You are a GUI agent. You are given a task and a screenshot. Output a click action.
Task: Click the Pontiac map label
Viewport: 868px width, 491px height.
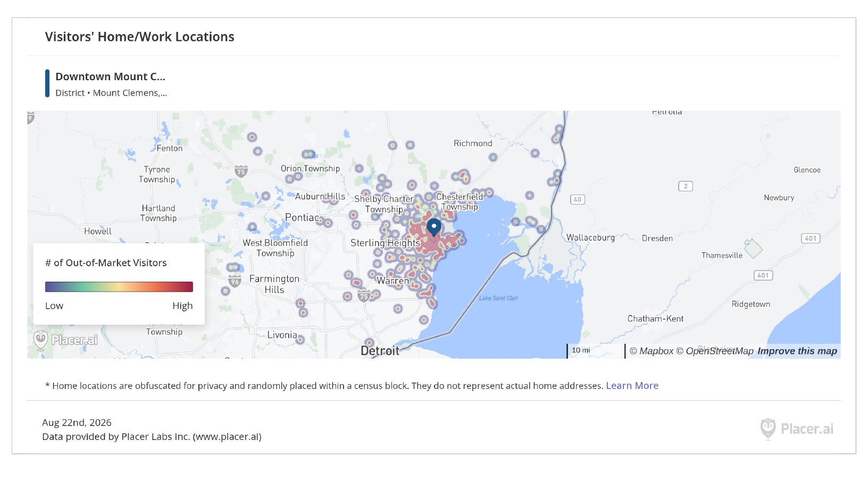point(302,217)
